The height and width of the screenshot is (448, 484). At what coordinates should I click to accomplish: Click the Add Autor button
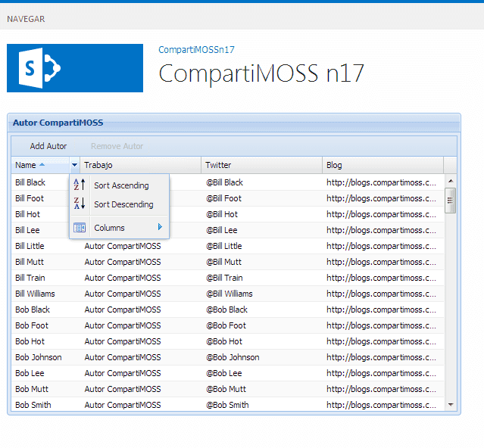48,146
